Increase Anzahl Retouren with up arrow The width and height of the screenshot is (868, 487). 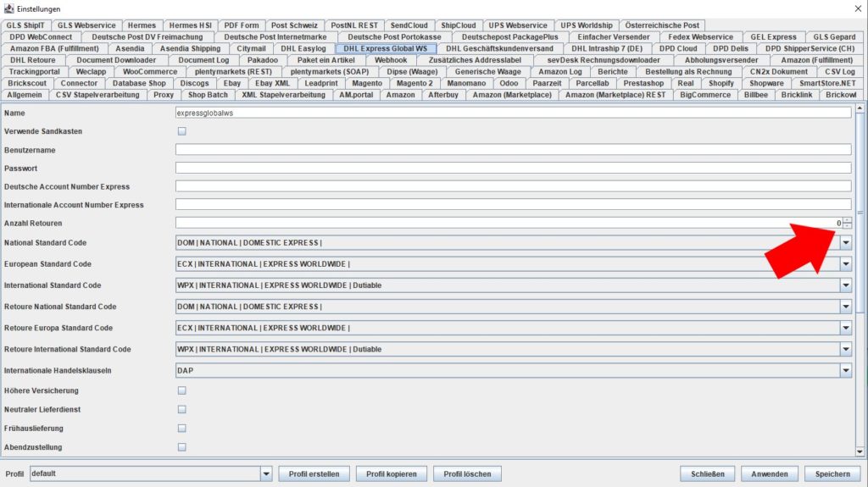point(847,220)
